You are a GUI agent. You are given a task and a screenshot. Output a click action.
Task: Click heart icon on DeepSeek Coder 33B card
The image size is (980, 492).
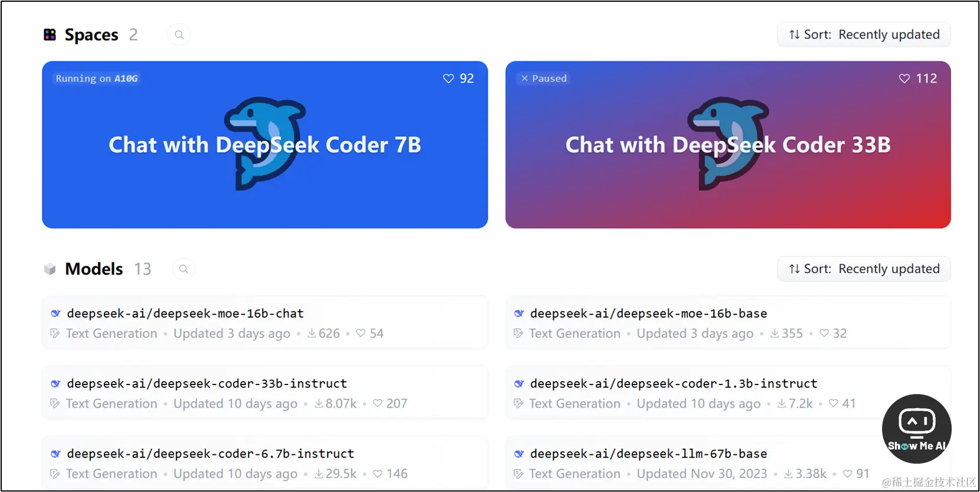click(904, 79)
